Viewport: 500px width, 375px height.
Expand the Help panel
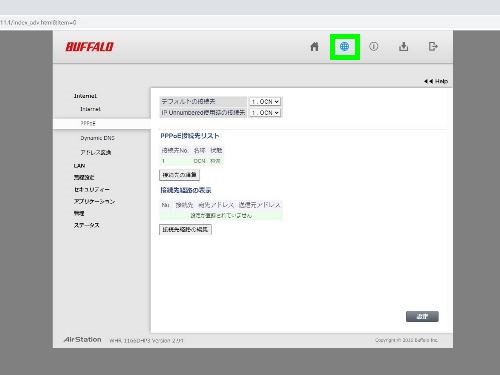click(x=436, y=81)
